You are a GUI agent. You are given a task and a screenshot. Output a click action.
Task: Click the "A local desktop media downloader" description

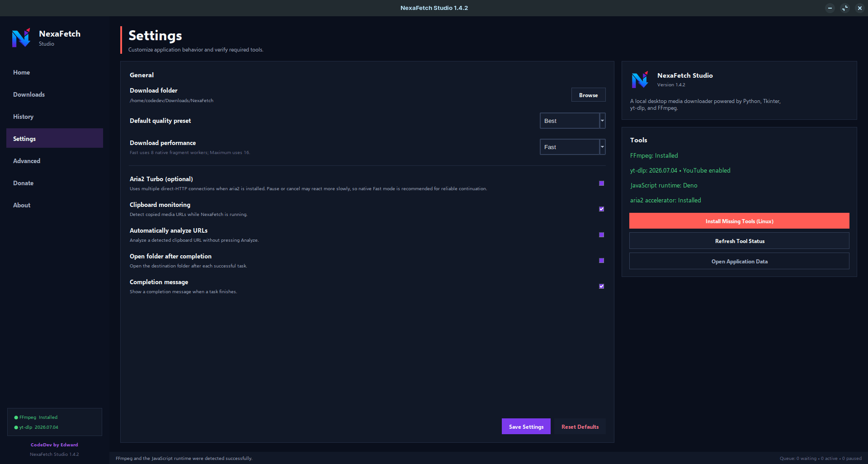point(705,104)
